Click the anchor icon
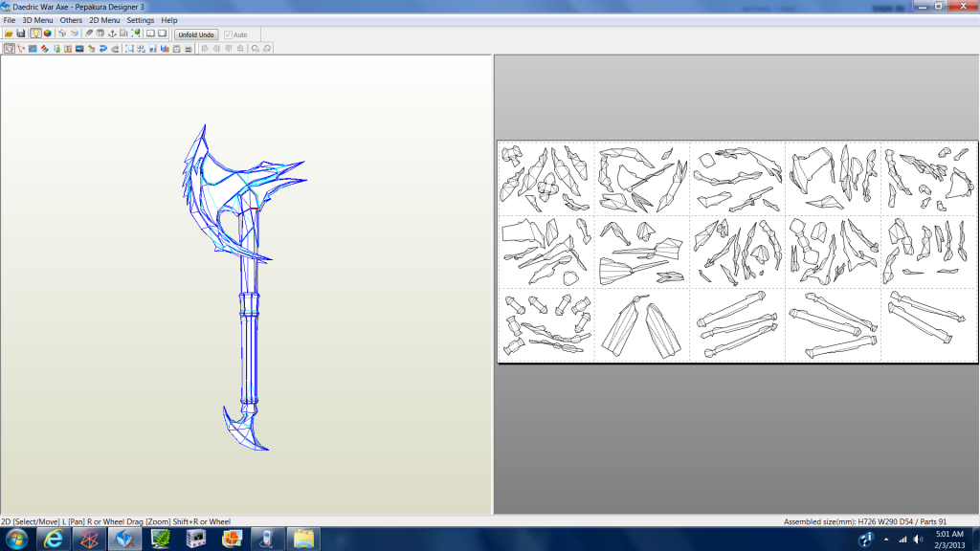This screenshot has width=980, height=551. pyautogui.click(x=112, y=33)
